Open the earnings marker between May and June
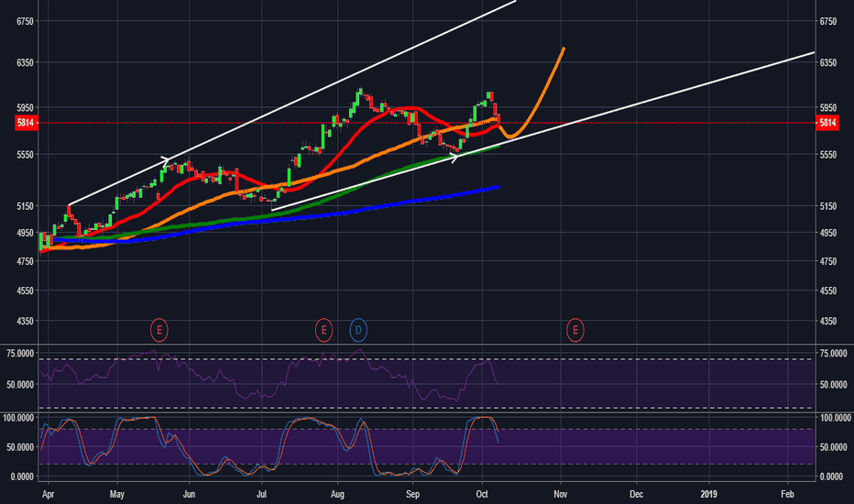The image size is (854, 504). point(159,330)
